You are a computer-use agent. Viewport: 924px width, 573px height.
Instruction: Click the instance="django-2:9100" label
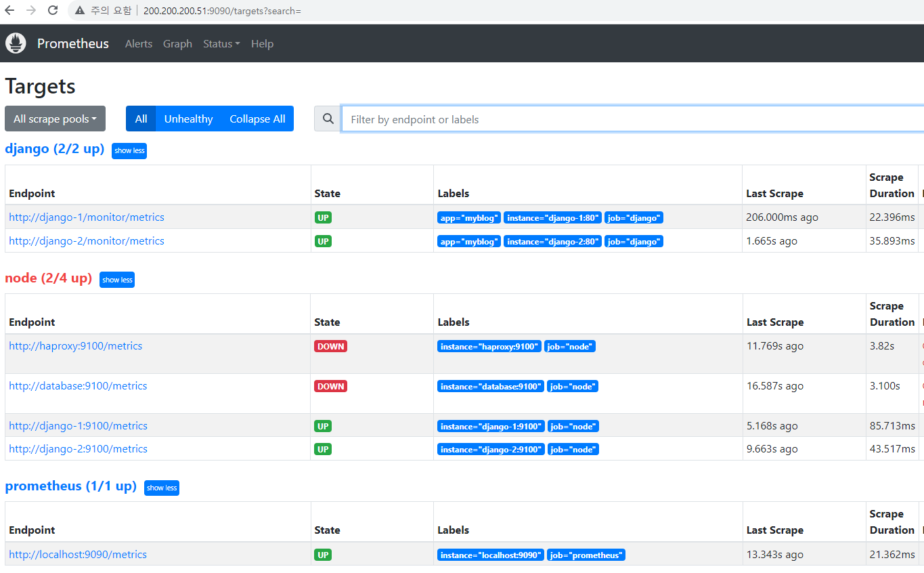point(491,450)
